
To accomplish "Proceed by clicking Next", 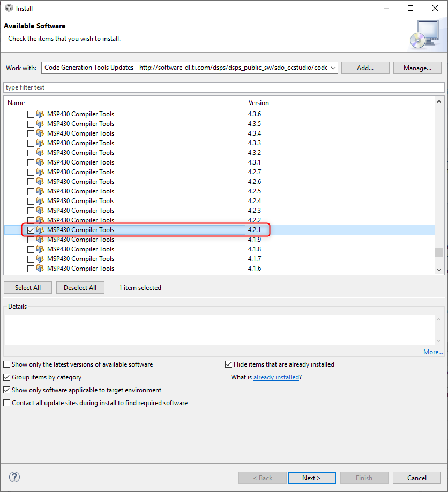I will click(x=311, y=478).
